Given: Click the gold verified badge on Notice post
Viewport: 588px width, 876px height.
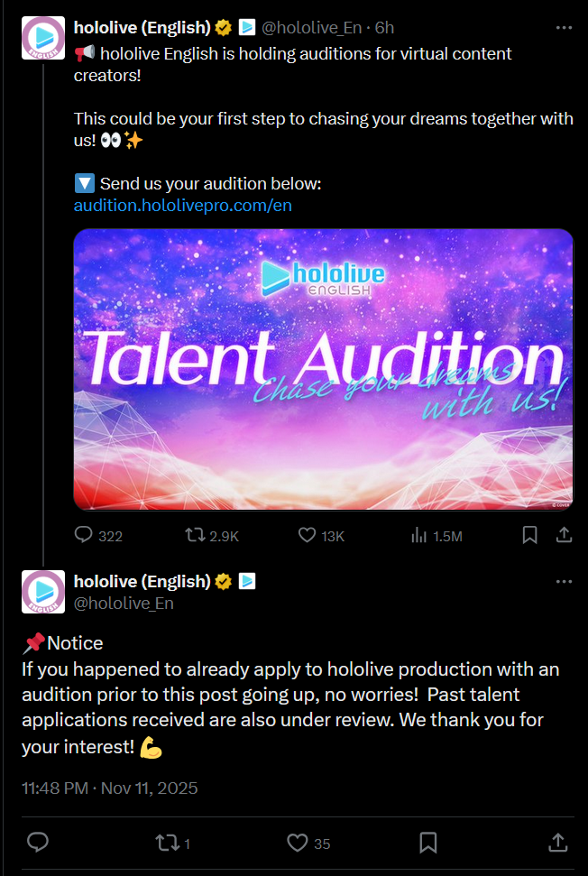Looking at the screenshot, I should [224, 582].
